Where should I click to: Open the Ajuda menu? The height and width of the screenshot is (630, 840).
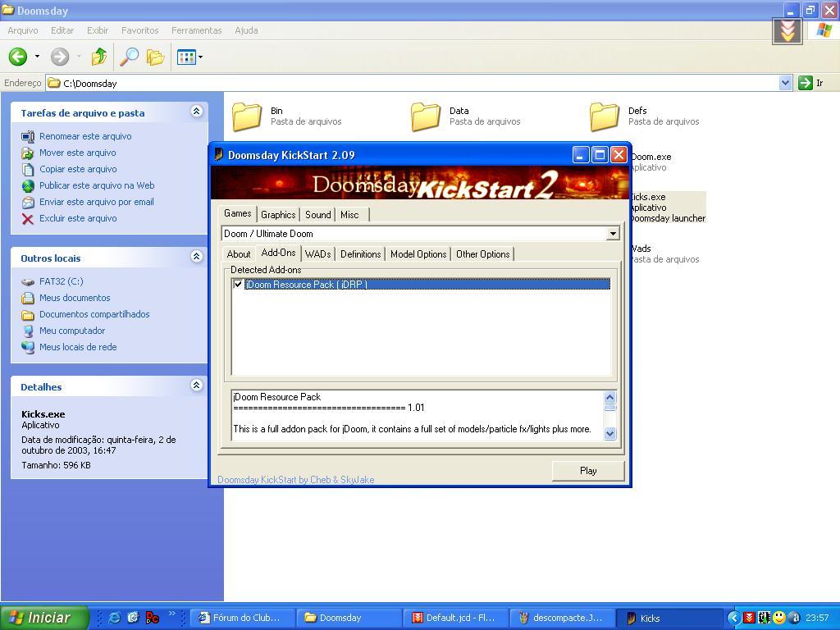coord(246,30)
